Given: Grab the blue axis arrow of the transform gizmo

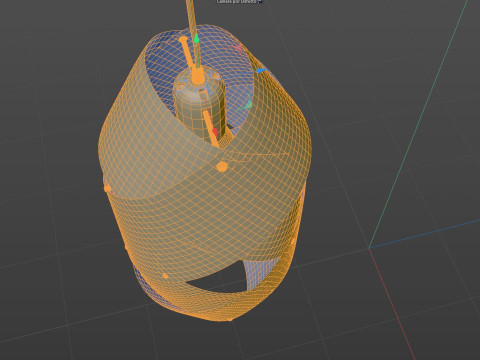Looking at the screenshot, I should tap(262, 71).
